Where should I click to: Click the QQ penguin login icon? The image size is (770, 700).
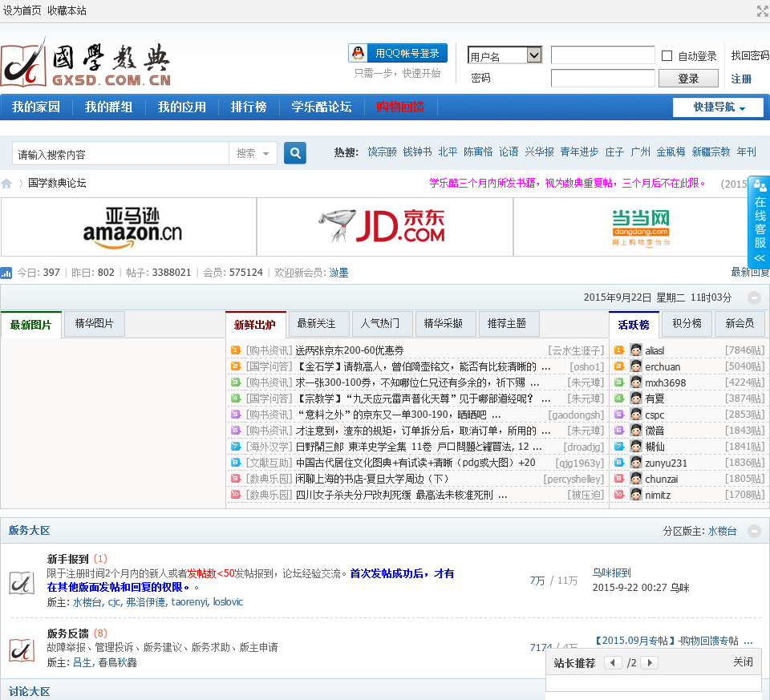[x=359, y=53]
